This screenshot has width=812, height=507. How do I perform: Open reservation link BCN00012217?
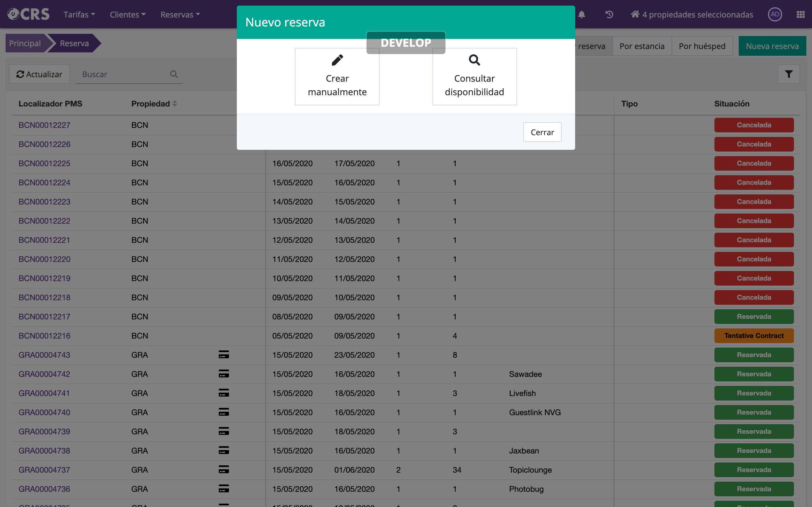point(44,317)
